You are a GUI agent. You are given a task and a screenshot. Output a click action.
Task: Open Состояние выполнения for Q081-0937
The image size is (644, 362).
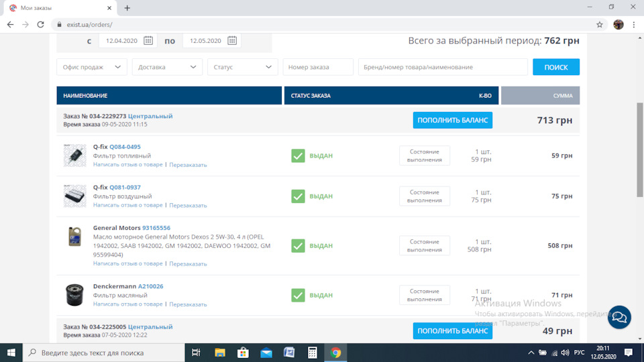424,196
